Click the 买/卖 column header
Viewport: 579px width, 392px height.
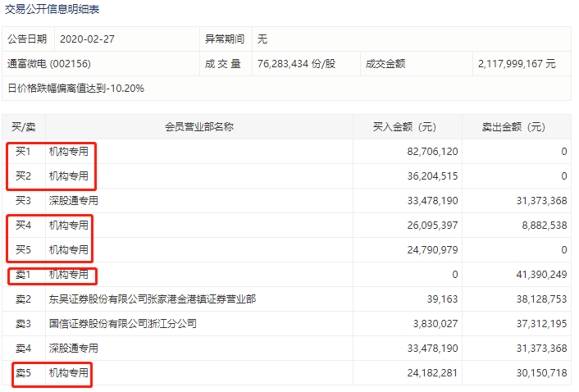(x=23, y=127)
